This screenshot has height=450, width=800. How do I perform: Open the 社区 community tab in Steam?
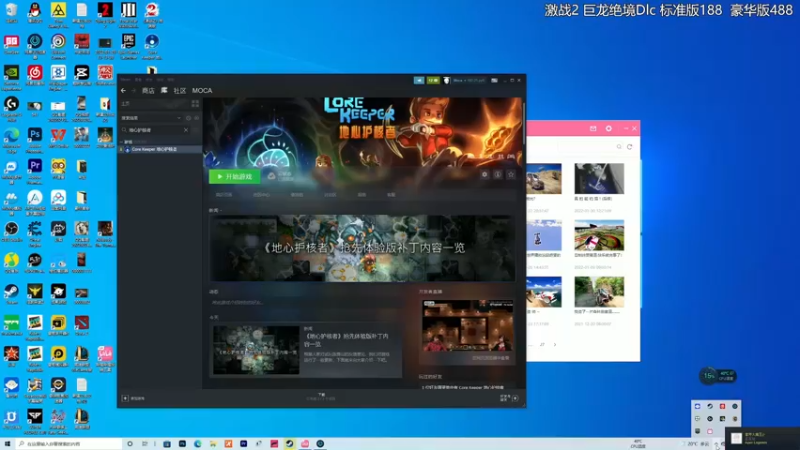point(180,90)
